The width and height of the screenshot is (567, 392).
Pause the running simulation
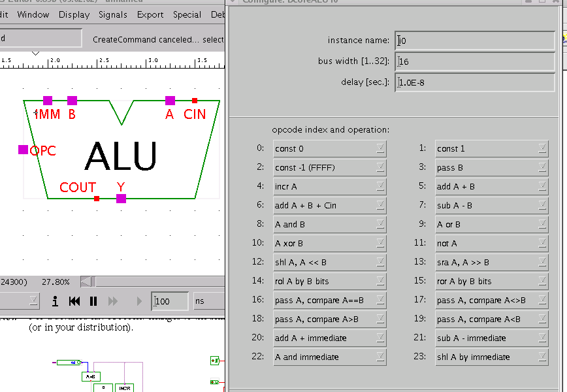(x=93, y=301)
